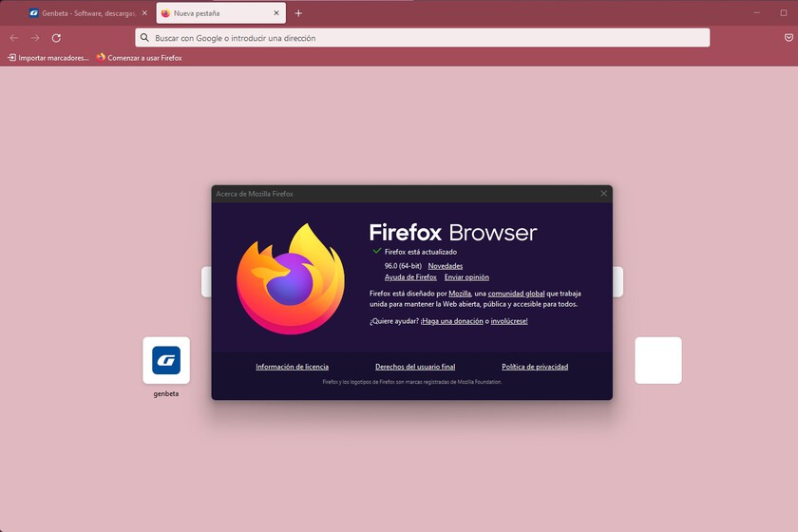Screen dimensions: 798x532
Task: Open the Pocket save icon
Action: coord(788,38)
